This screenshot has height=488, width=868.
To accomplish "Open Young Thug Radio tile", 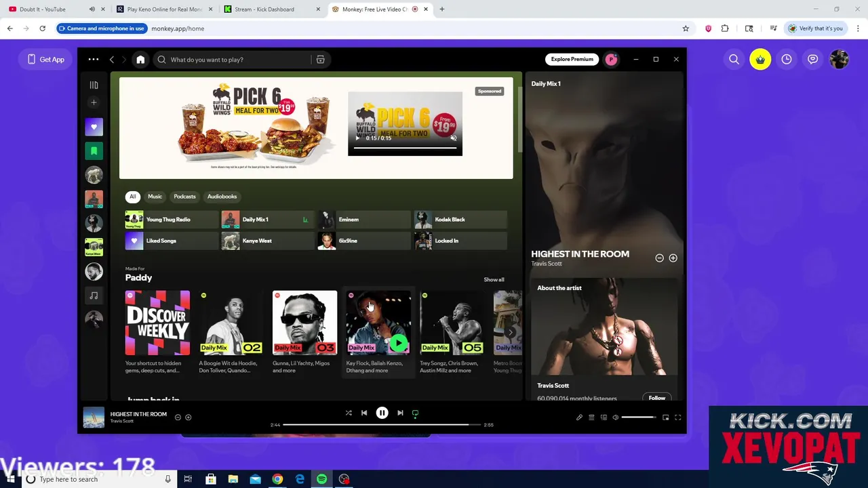I will click(172, 220).
